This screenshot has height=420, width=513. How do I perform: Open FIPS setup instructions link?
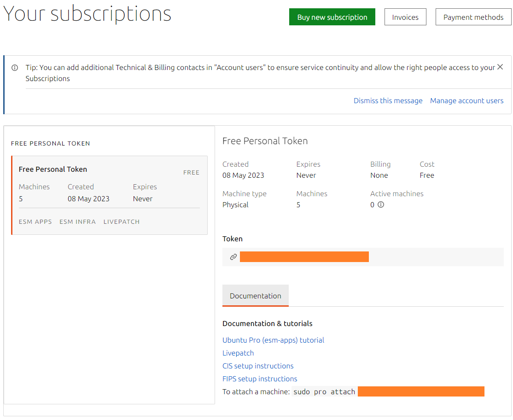(x=260, y=379)
